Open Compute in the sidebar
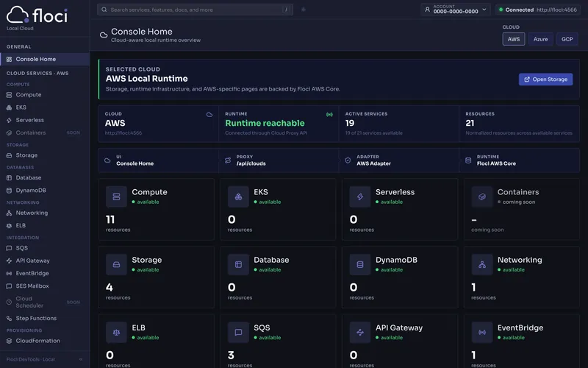 pyautogui.click(x=45, y=95)
